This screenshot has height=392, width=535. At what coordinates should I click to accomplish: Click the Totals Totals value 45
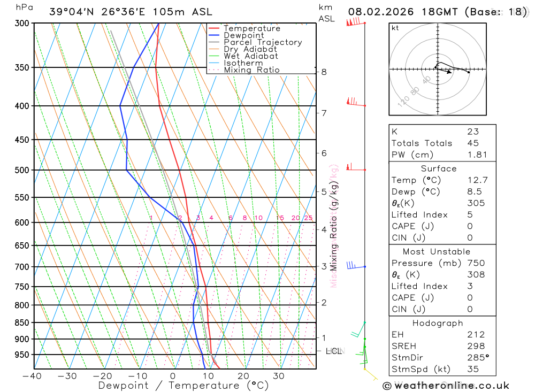tap(473, 143)
